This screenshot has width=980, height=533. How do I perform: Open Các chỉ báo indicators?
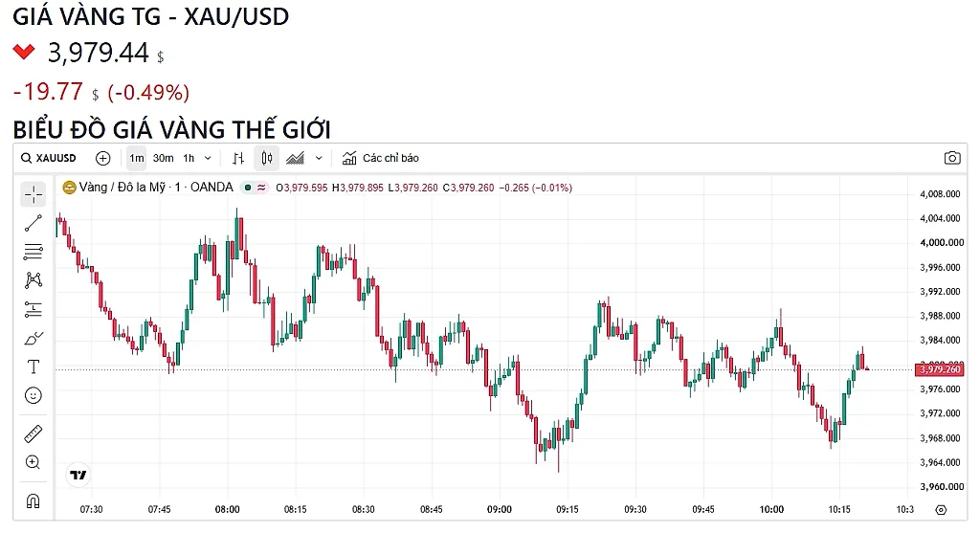coord(381,158)
